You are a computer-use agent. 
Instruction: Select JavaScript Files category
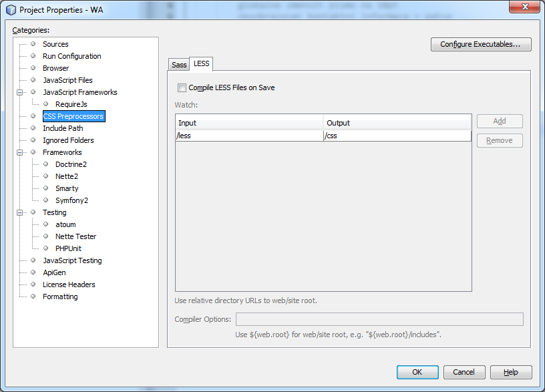(67, 80)
